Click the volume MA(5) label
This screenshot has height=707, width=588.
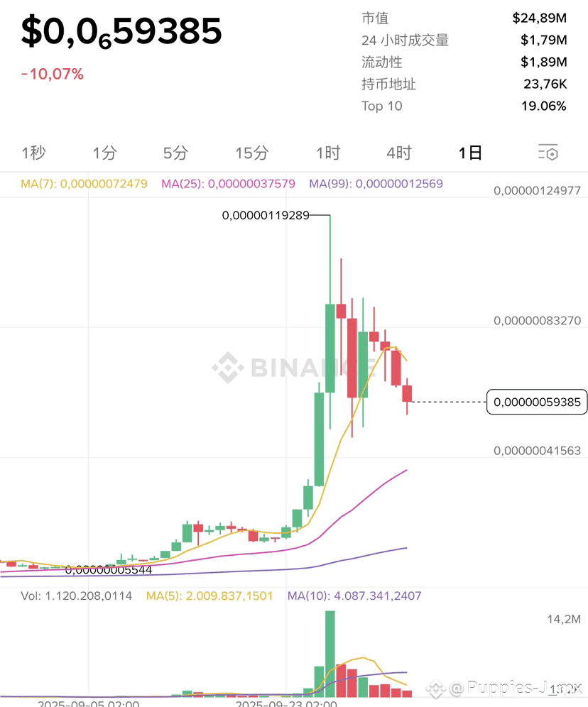tap(209, 596)
